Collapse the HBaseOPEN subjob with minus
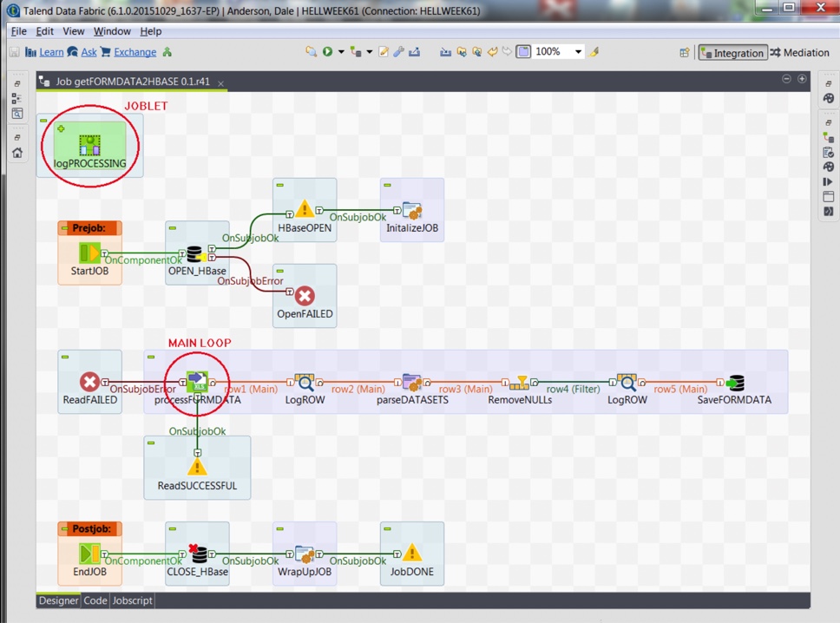The width and height of the screenshot is (840, 623). click(279, 185)
